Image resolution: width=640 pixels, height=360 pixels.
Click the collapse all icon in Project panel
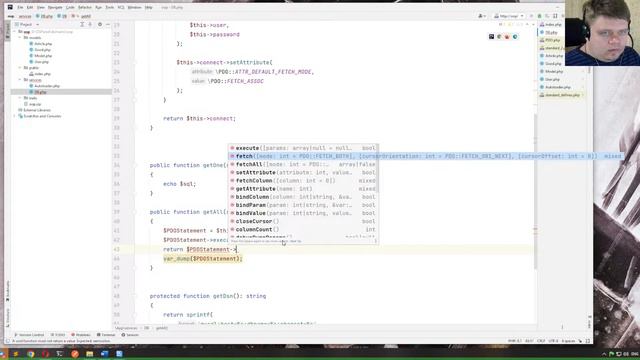click(90, 24)
